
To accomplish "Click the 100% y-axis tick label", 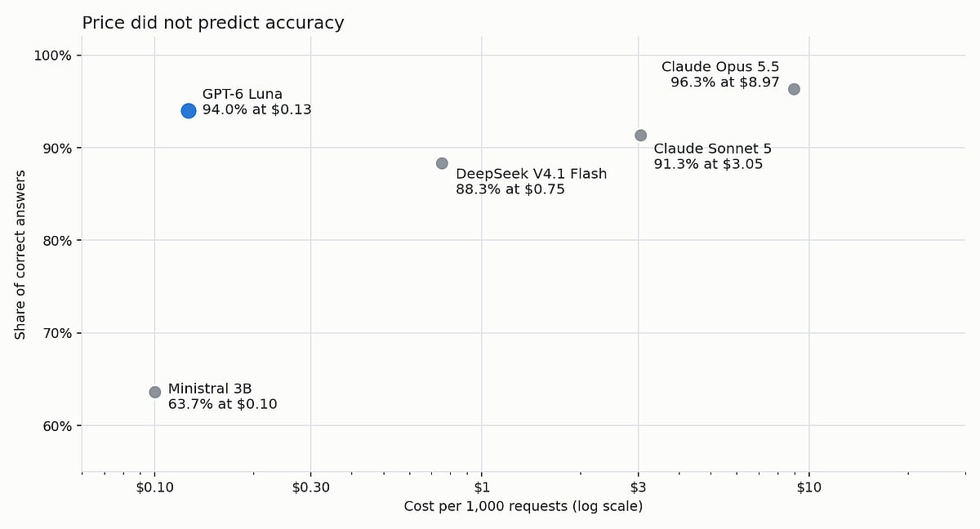I will tap(52, 56).
